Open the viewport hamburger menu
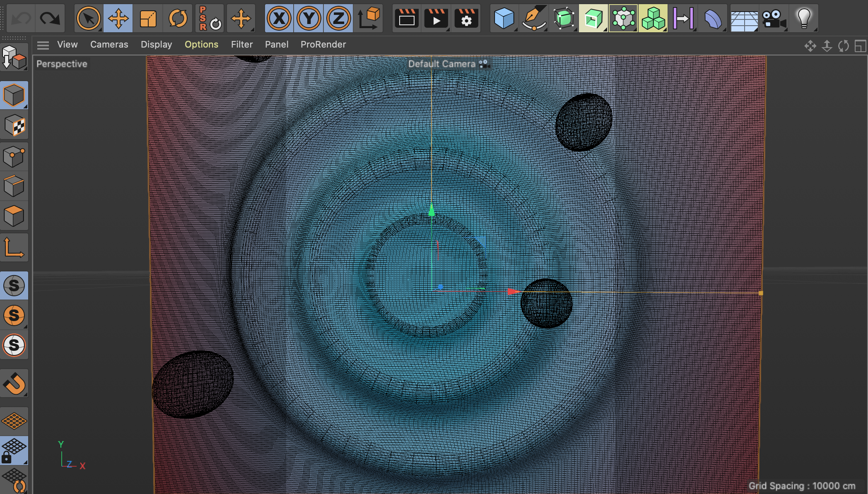868x494 pixels. pos(43,45)
